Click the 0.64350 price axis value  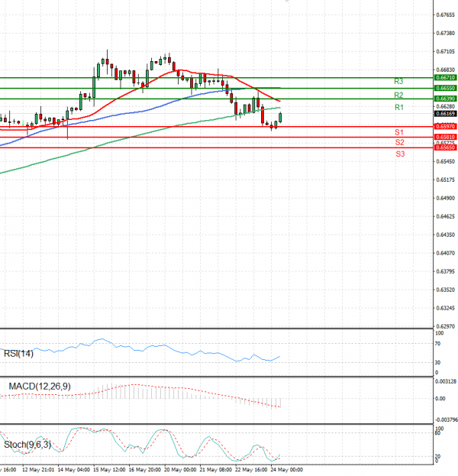pos(446,235)
